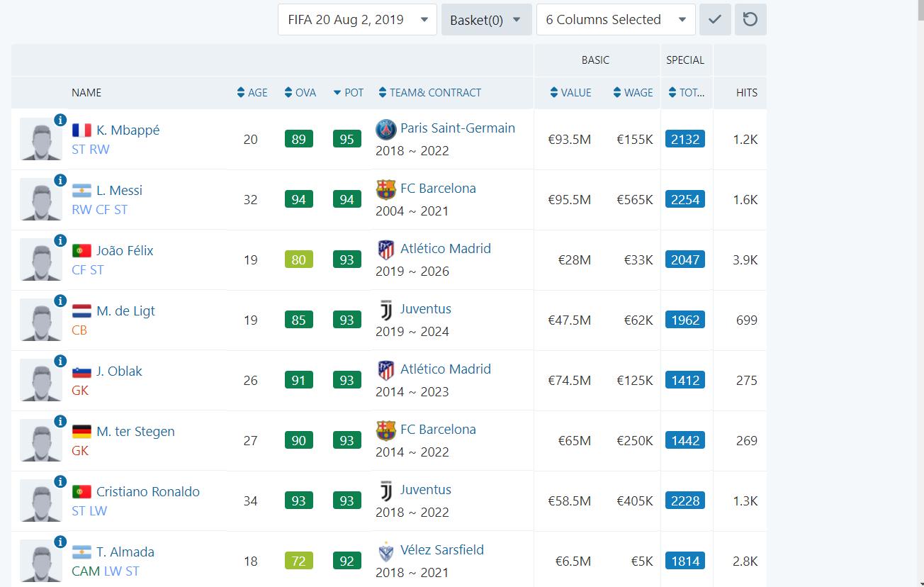Click Messi's overall rating 94 badge
The image size is (924, 587).
point(299,200)
